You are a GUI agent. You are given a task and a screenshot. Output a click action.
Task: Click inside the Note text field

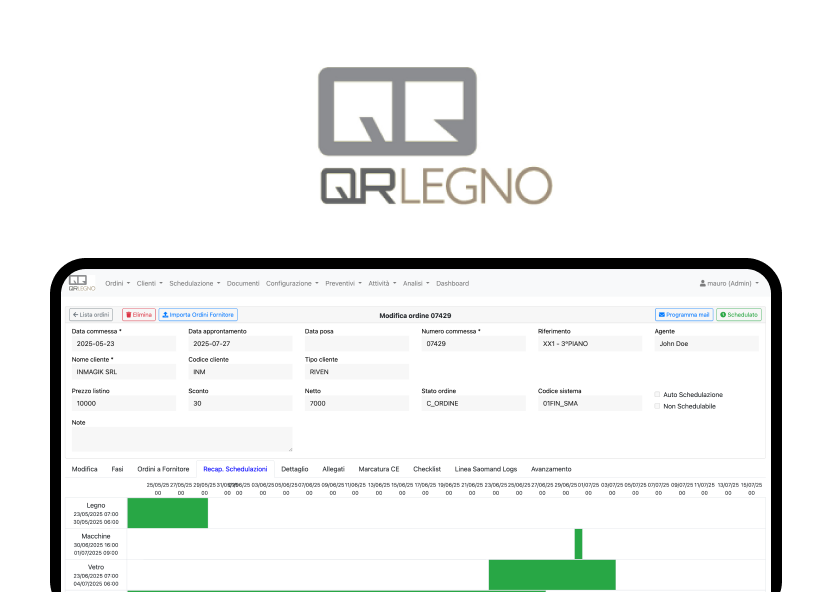point(180,436)
